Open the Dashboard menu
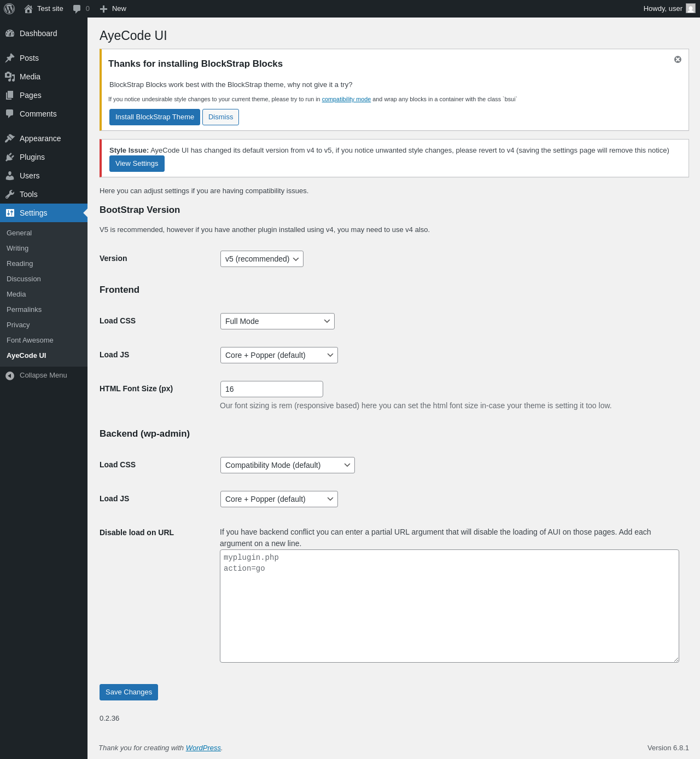The width and height of the screenshot is (700, 759). coord(44,33)
